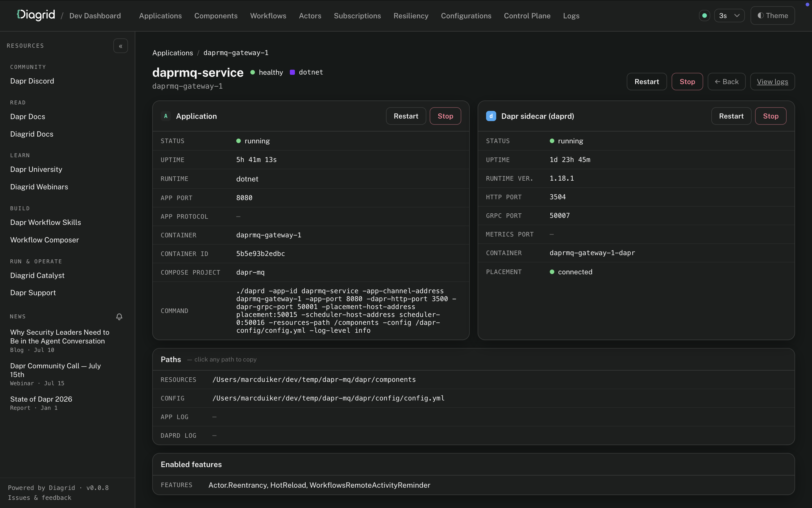The height and width of the screenshot is (508, 812).
Task: Click the app port value 8080
Action: 244,198
